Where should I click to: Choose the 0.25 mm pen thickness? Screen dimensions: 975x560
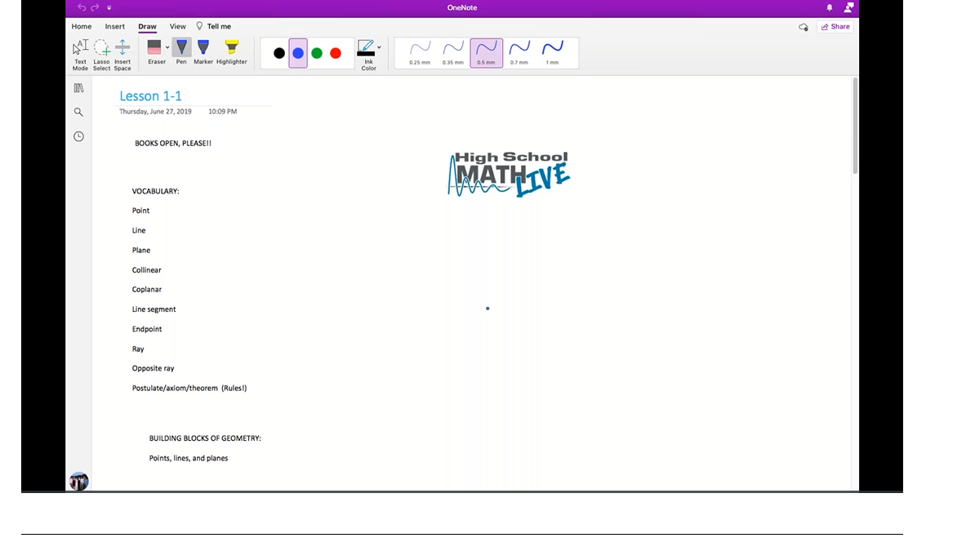tap(420, 52)
